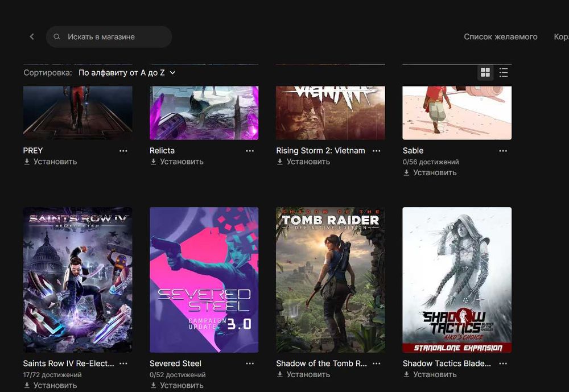The width and height of the screenshot is (569, 392).
Task: Install Sable
Action: 430,173
